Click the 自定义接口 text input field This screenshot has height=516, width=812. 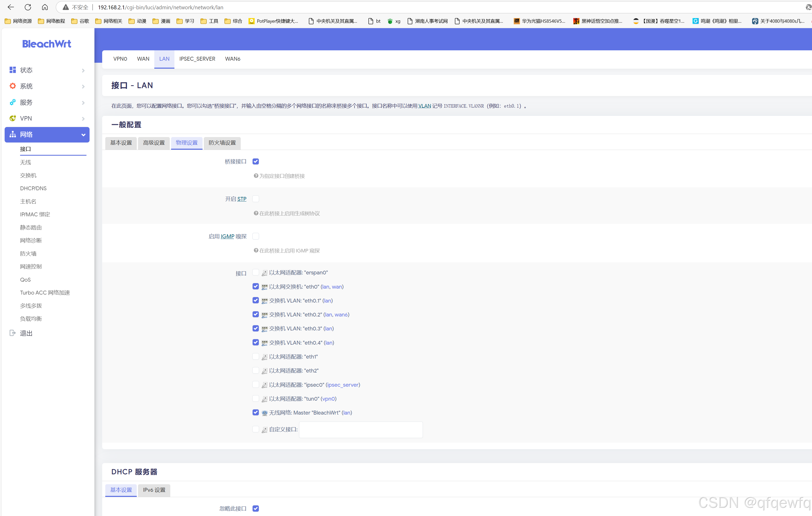tap(360, 430)
